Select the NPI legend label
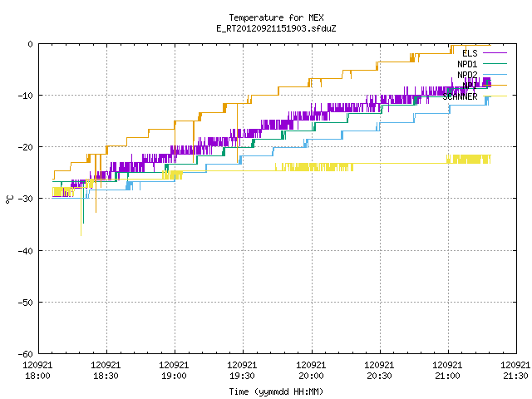The image size is (532, 399). [x=470, y=86]
